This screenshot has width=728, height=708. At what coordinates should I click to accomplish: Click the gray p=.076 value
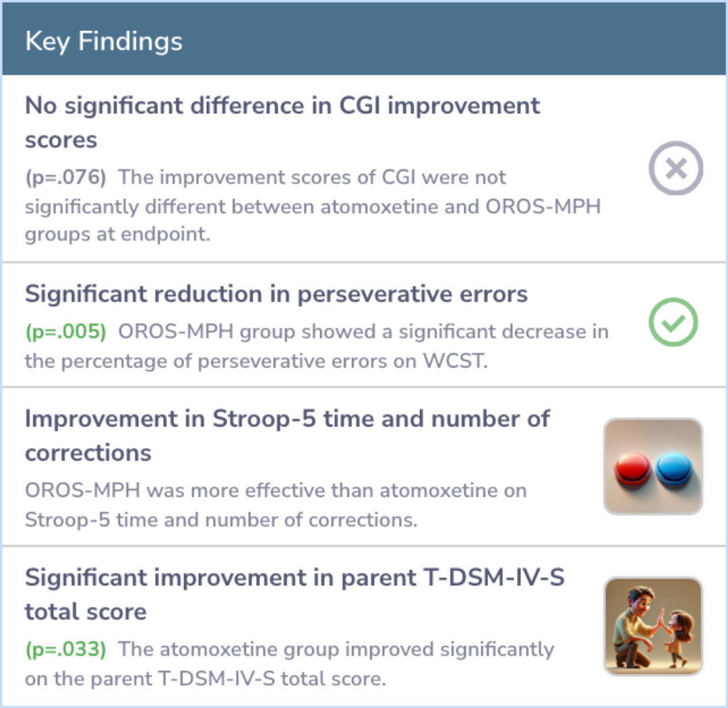point(65,177)
